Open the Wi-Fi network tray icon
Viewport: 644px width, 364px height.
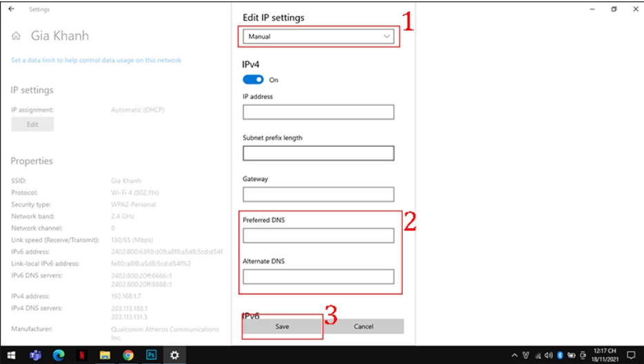pos(538,356)
